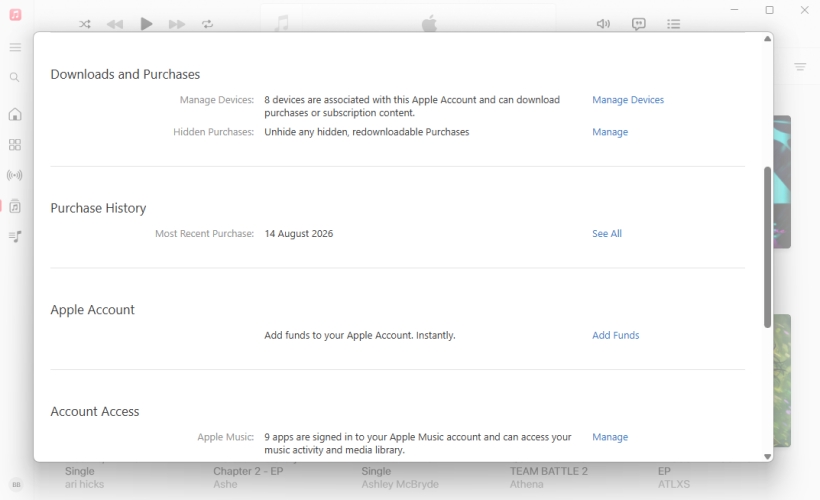Show lyrics panel icon
This screenshot has width=820, height=500.
[639, 24]
